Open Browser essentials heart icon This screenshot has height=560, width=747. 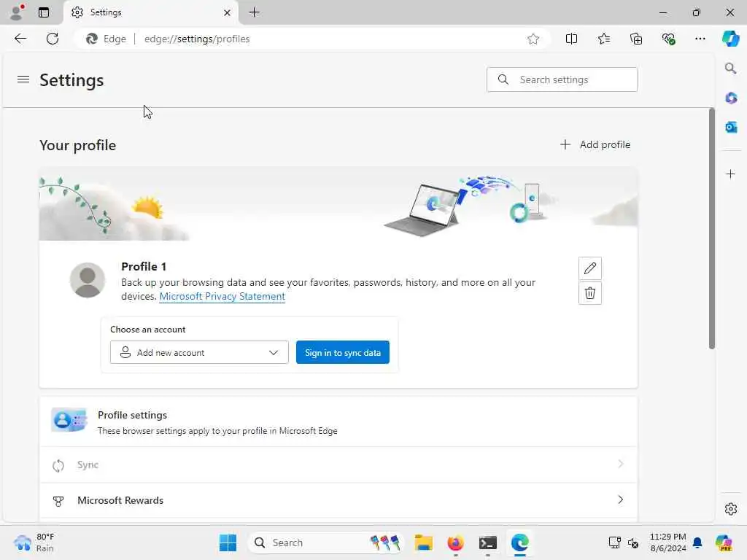pyautogui.click(x=668, y=39)
